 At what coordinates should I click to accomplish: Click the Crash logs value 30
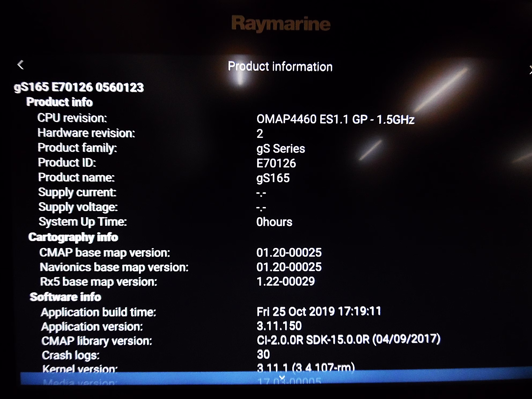coord(263,354)
